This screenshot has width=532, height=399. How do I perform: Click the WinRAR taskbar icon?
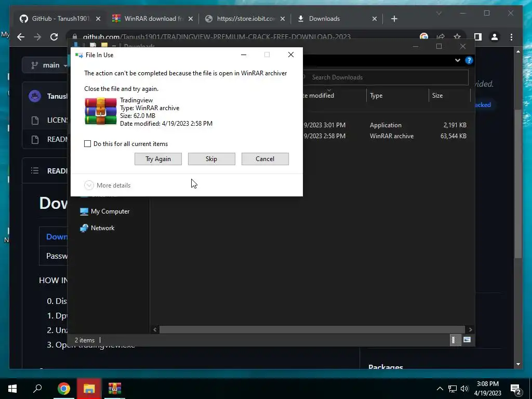tap(115, 389)
